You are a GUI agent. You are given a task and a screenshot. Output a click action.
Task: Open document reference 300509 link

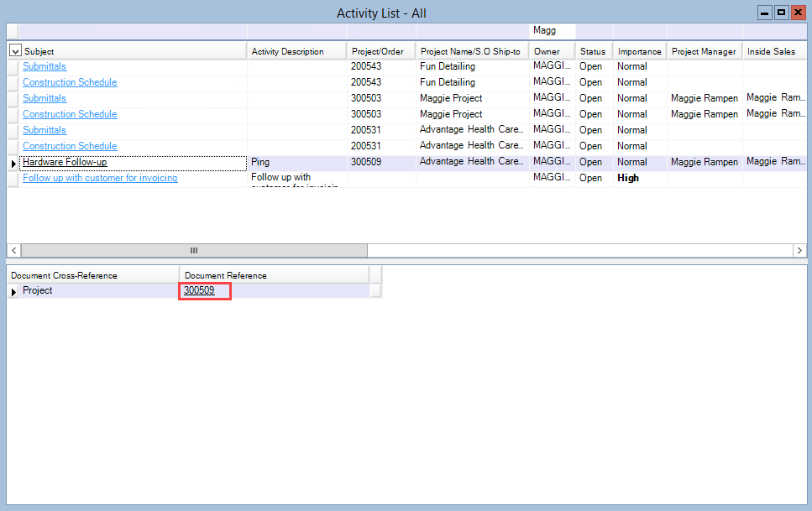coord(199,290)
